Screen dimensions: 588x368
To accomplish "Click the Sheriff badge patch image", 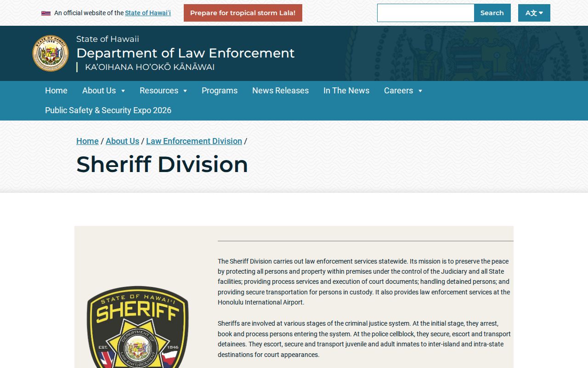I will pyautogui.click(x=138, y=327).
